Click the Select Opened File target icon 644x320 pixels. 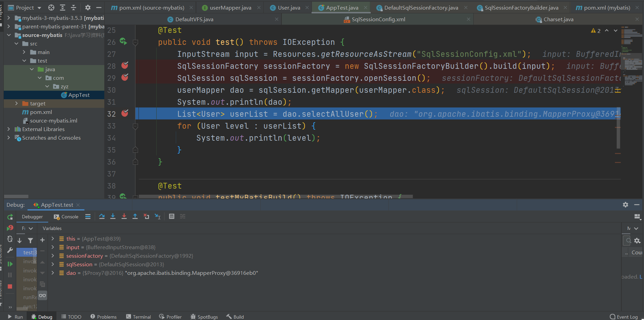(51, 8)
